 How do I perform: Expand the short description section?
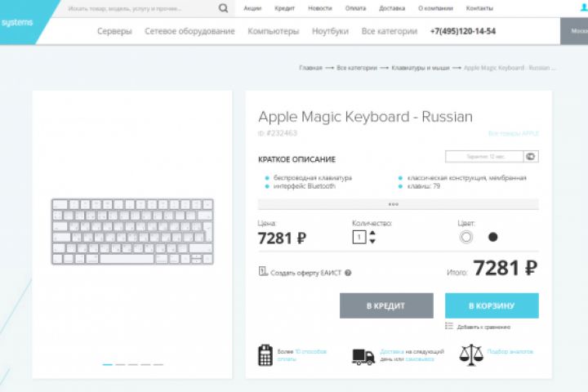(393, 204)
